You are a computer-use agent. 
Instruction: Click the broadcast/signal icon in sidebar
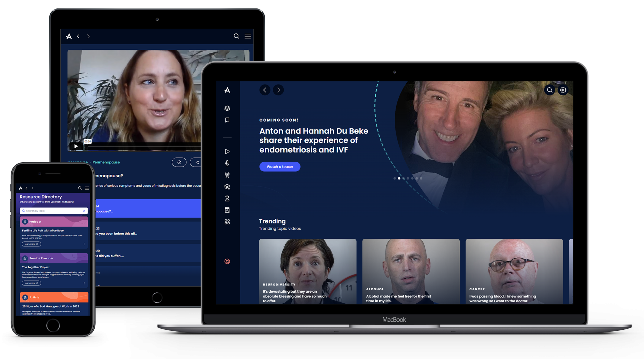[x=227, y=175]
